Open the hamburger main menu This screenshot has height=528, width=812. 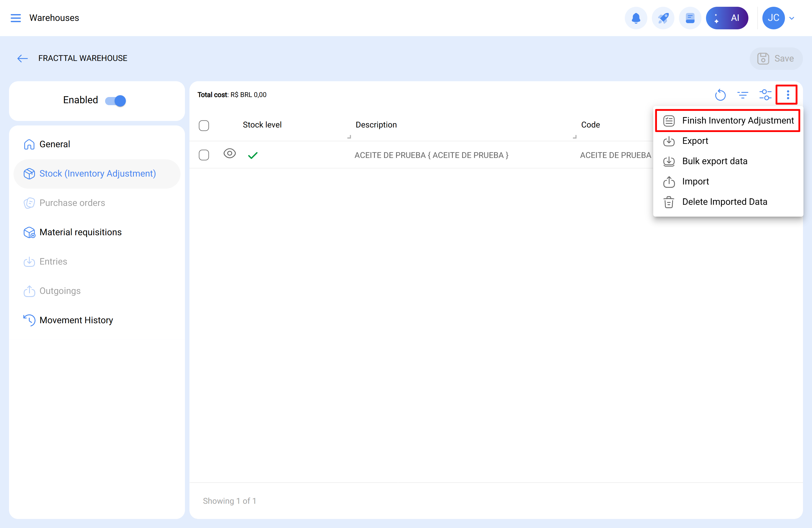(x=16, y=18)
